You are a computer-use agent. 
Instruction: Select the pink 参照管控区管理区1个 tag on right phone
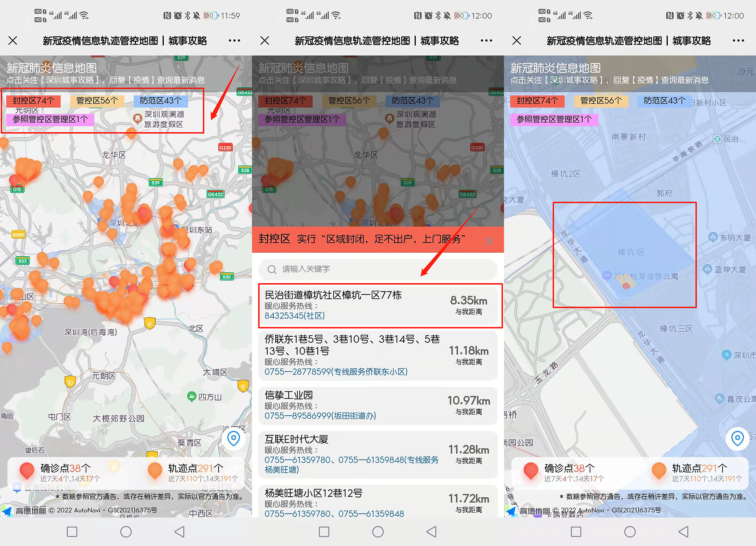[554, 119]
